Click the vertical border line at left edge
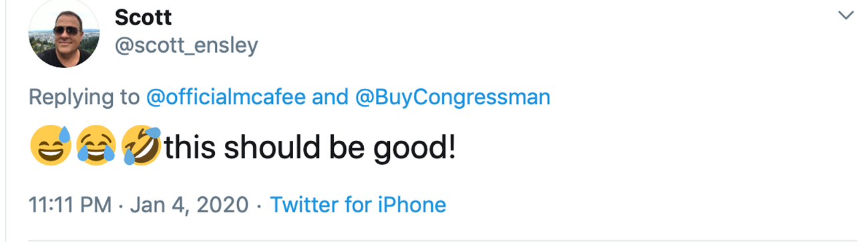 click(6, 123)
